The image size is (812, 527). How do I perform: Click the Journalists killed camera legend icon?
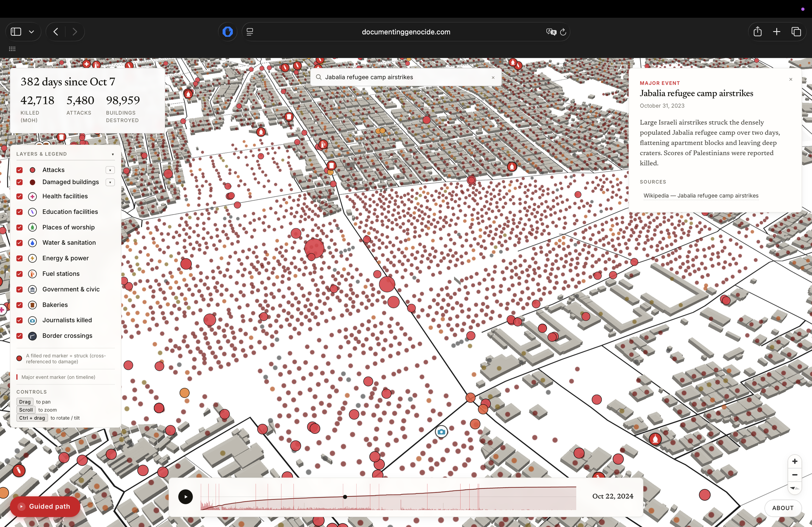(32, 320)
